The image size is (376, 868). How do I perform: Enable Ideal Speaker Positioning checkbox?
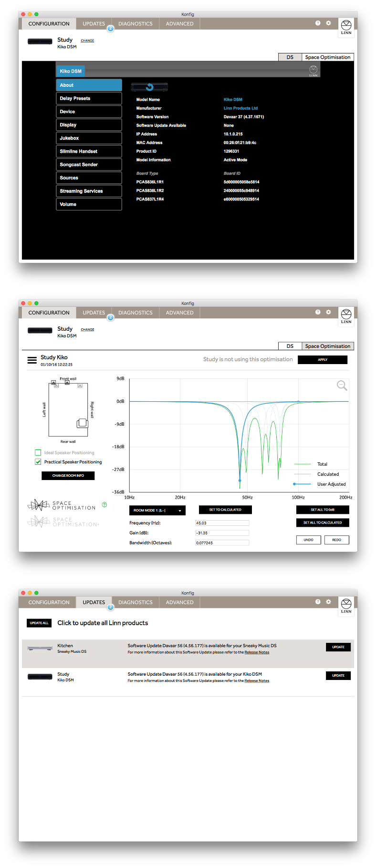pos(38,452)
